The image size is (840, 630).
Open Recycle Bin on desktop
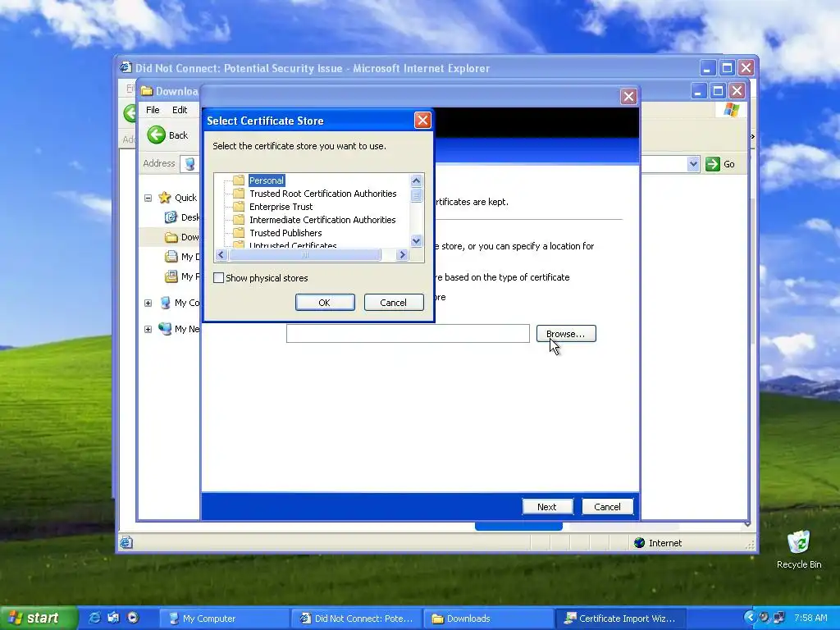799,549
